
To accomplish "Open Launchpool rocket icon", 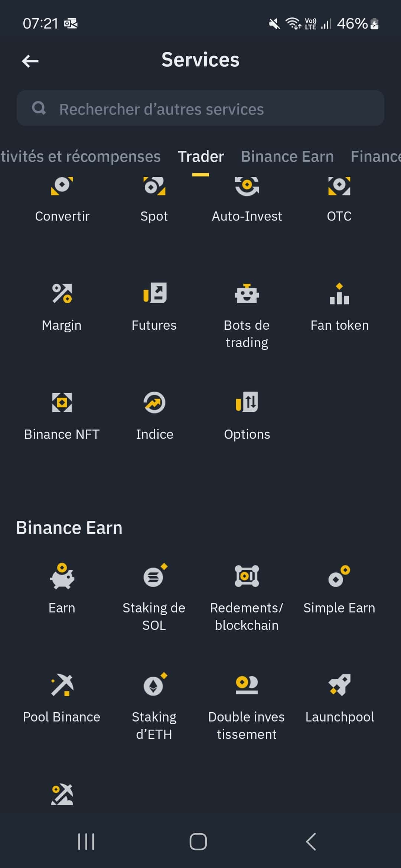I will [339, 685].
